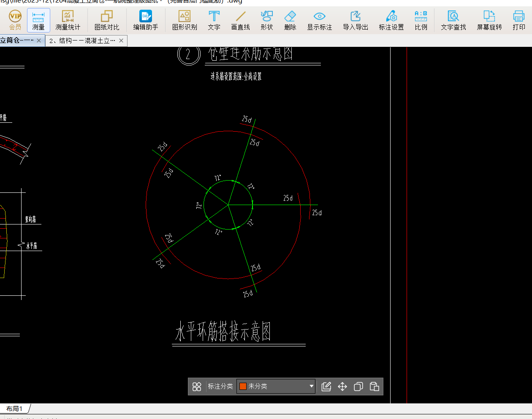The image size is (532, 419).
Task: Open the 未分类 annotation category dropdown
Action: click(x=276, y=386)
